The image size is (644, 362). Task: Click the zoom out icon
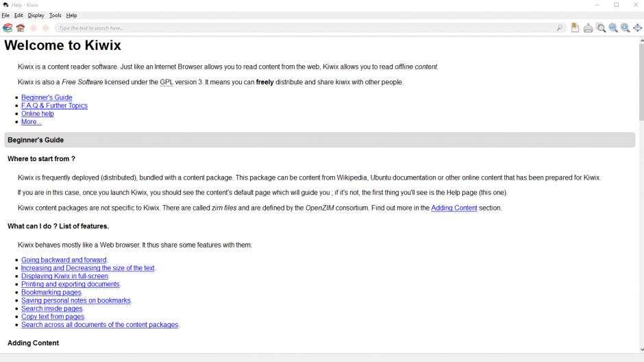point(613,28)
